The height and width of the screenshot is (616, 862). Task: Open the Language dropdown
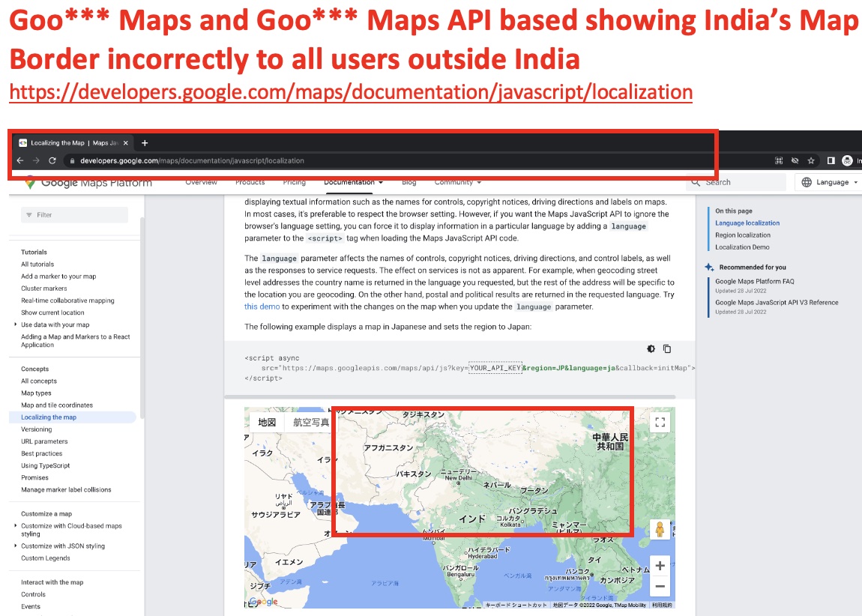click(x=829, y=182)
